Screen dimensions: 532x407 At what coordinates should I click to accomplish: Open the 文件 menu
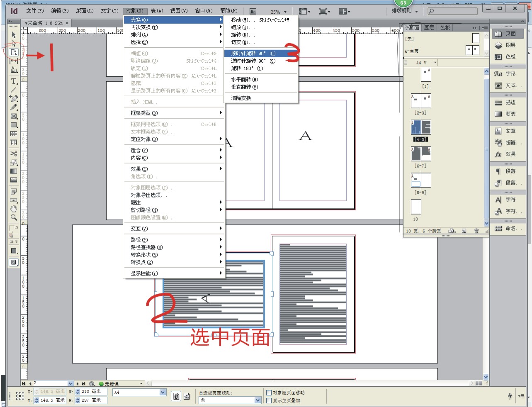tap(35, 11)
